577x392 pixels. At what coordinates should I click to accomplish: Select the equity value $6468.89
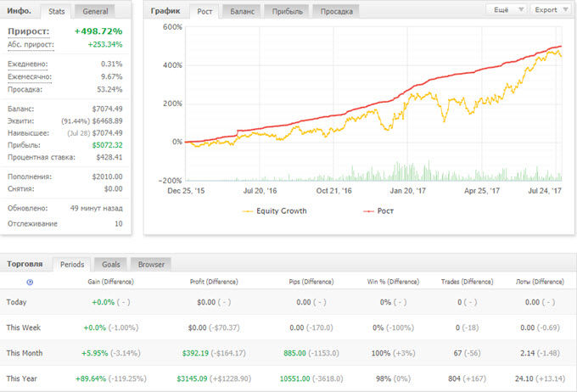tap(107, 121)
